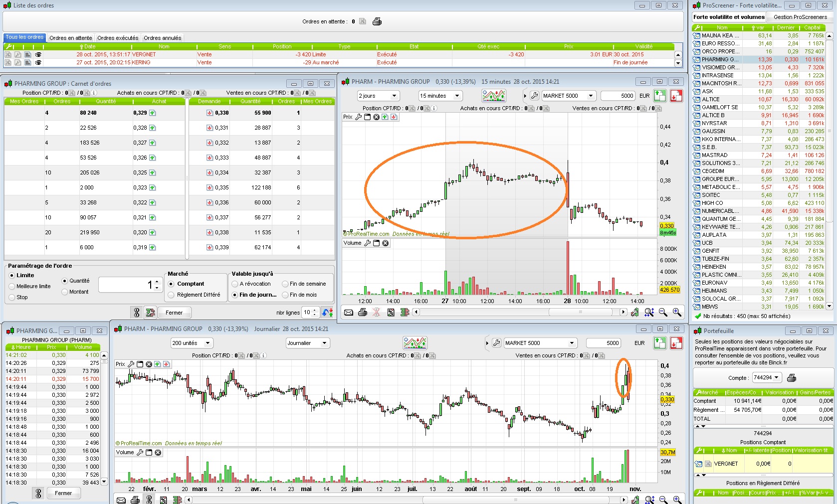Sort the ticks list by the Volume column header
The image size is (837, 504).
[83, 347]
